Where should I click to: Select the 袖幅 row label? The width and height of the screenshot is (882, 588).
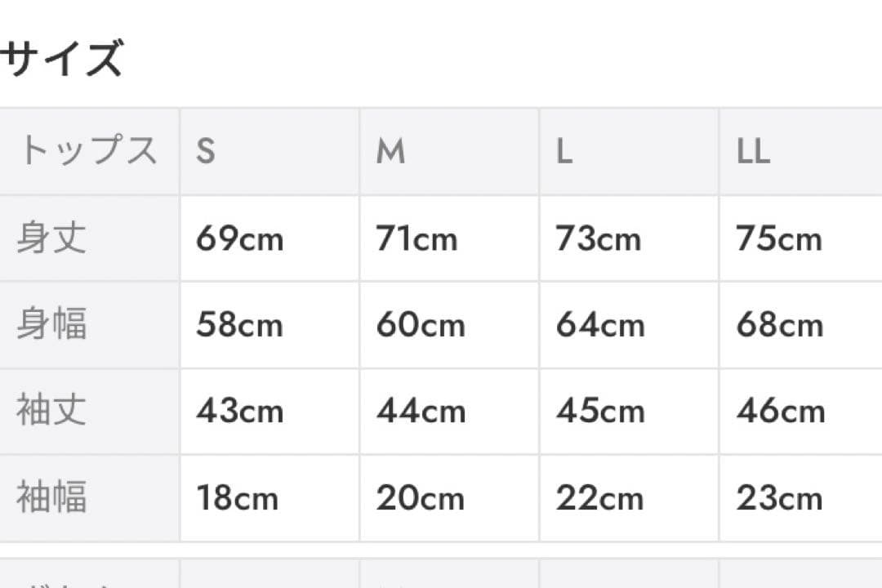51,498
